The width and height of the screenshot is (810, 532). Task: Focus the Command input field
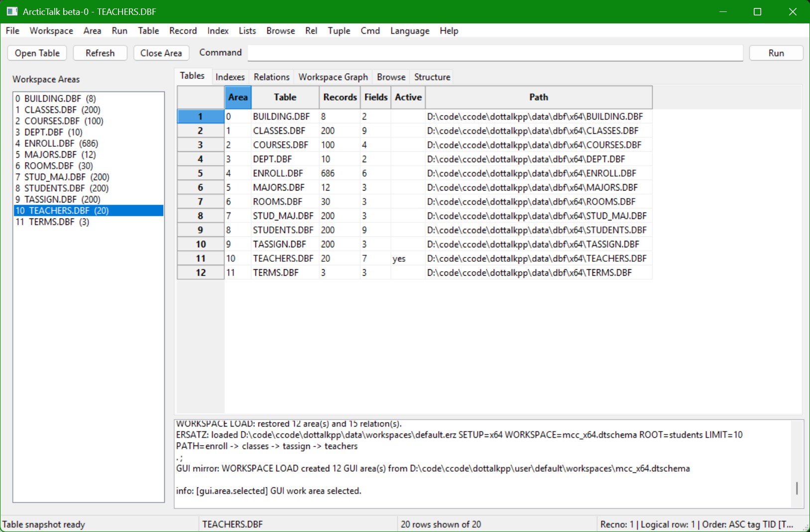495,53
